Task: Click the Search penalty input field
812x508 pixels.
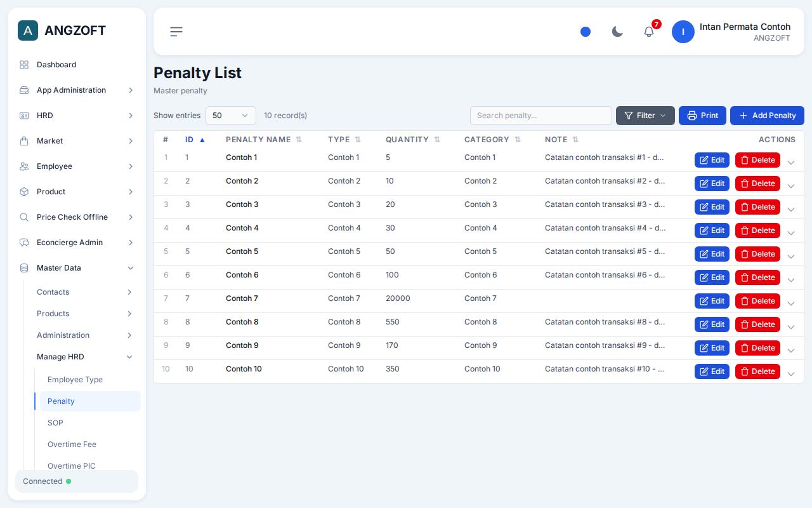Action: (541, 116)
